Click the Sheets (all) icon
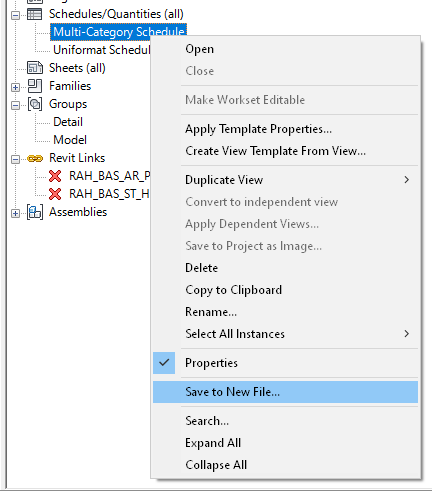Screen dimensions: 432x491 (x=35, y=68)
